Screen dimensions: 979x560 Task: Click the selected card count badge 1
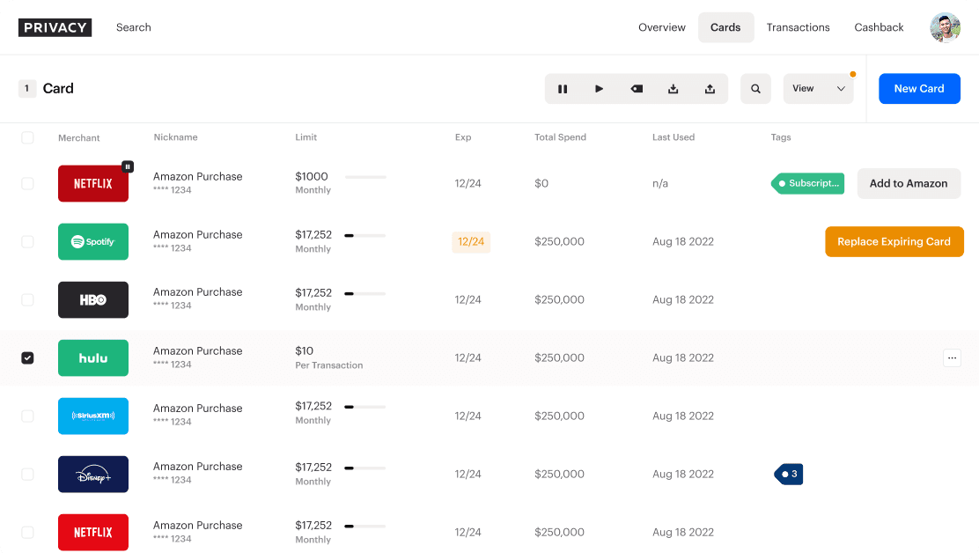point(26,89)
